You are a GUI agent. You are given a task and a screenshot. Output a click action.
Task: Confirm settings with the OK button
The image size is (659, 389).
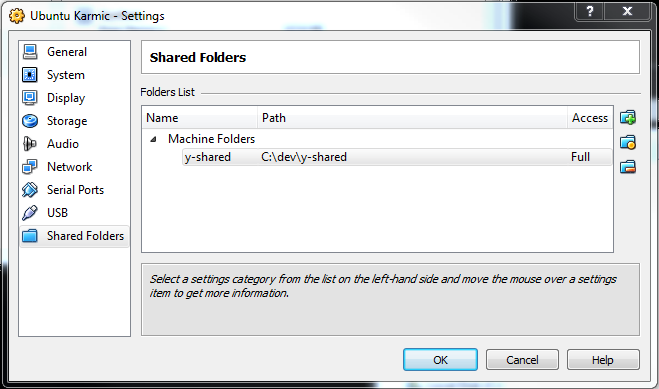click(440, 360)
